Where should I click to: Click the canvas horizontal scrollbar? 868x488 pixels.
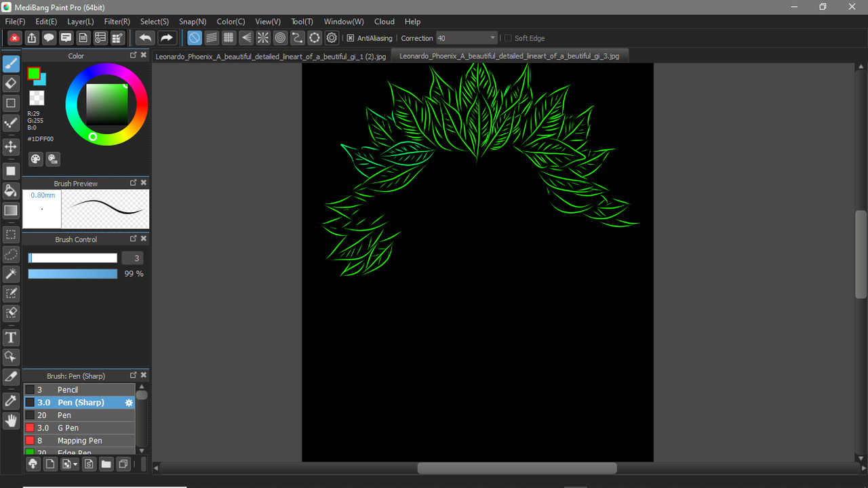pyautogui.click(x=517, y=468)
